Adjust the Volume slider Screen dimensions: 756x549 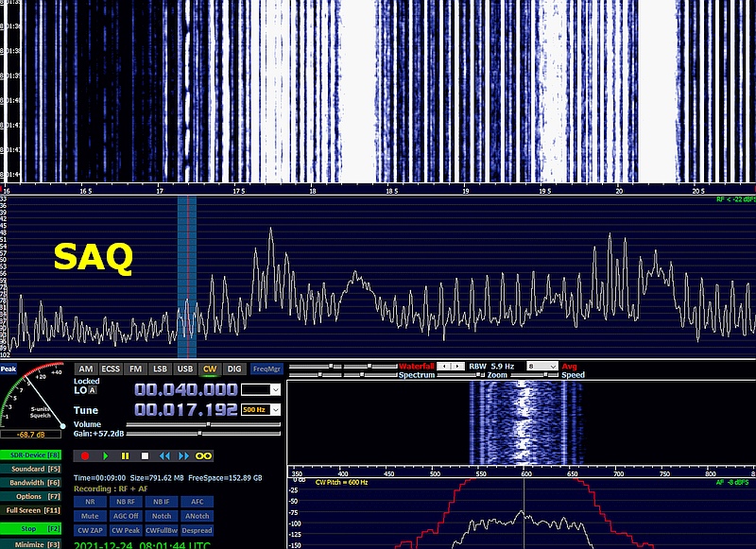tap(206, 425)
